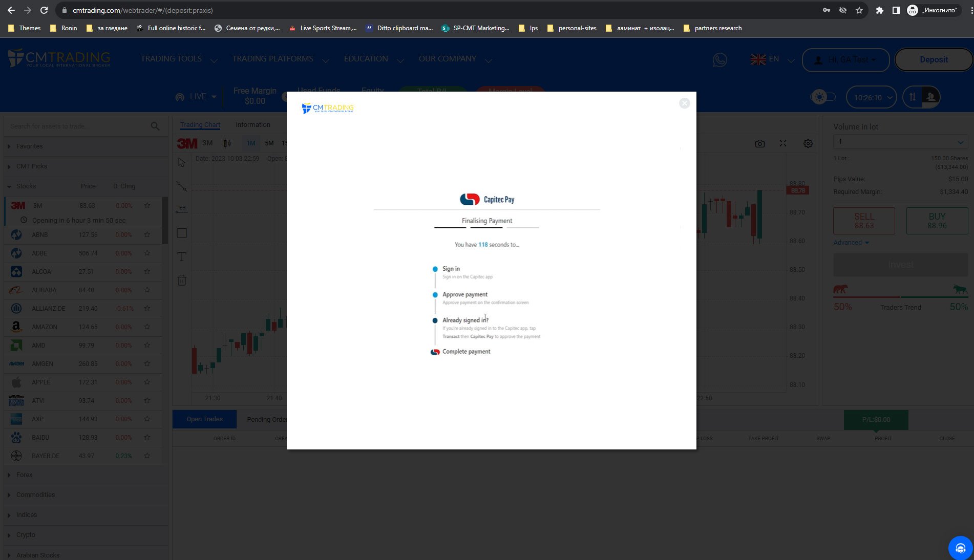Click the BUY 88.96 button
This screenshot has width=974, height=560.
point(937,221)
